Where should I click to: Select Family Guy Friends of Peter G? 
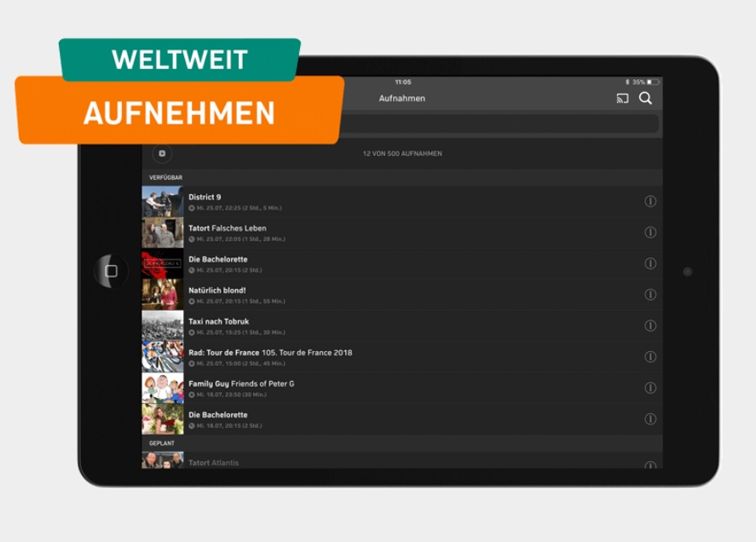coord(402,388)
